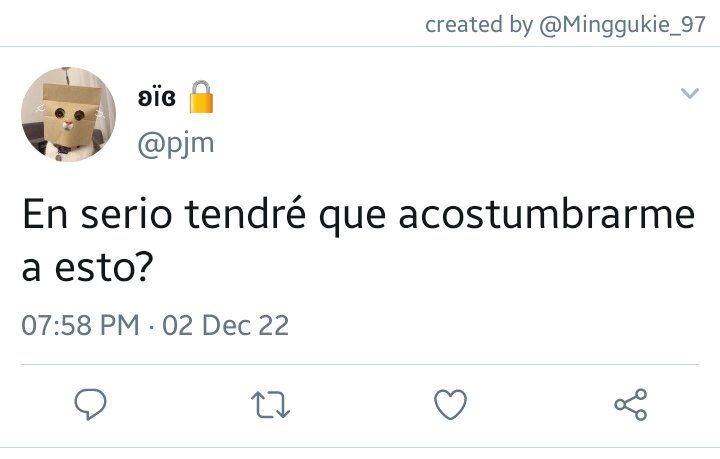Expand the tweet options chevron

[x=690, y=94]
